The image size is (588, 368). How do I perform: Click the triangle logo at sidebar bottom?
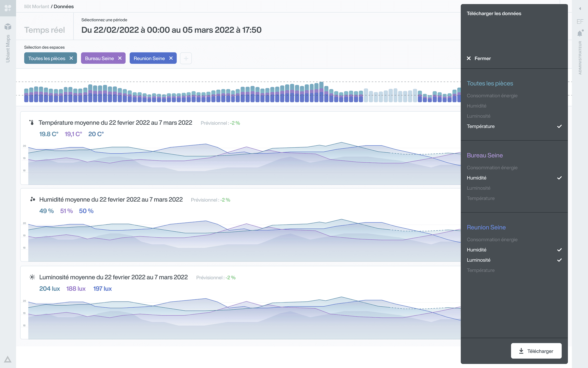pyautogui.click(x=8, y=359)
